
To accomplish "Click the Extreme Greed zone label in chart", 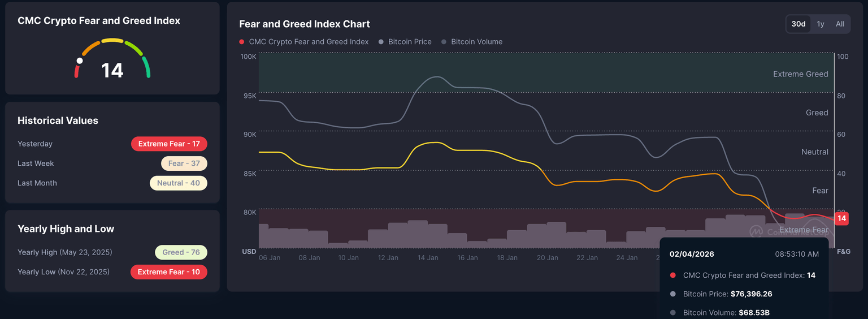I will pyautogui.click(x=800, y=74).
